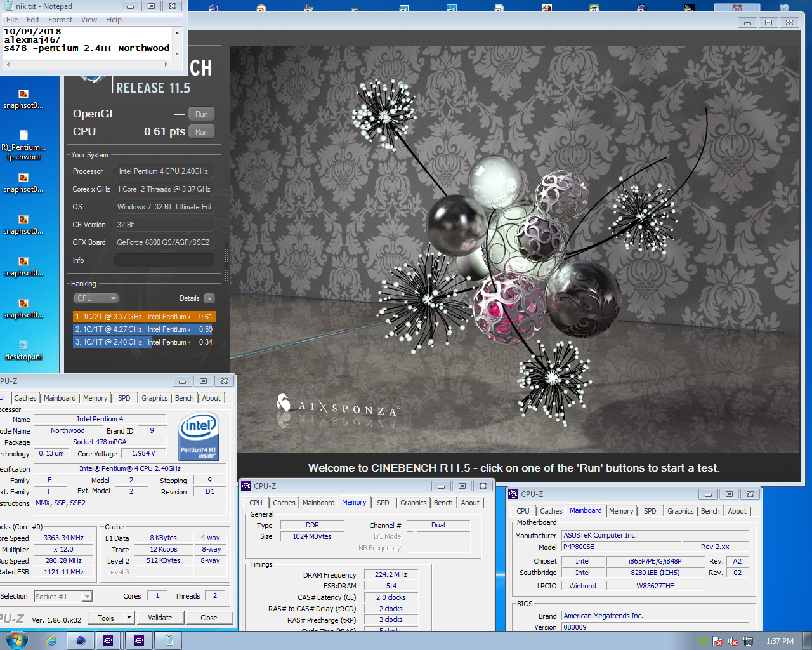The image size is (812, 650).
Task: Click the Core Speed value 3363.34 MHz
Action: [63, 538]
